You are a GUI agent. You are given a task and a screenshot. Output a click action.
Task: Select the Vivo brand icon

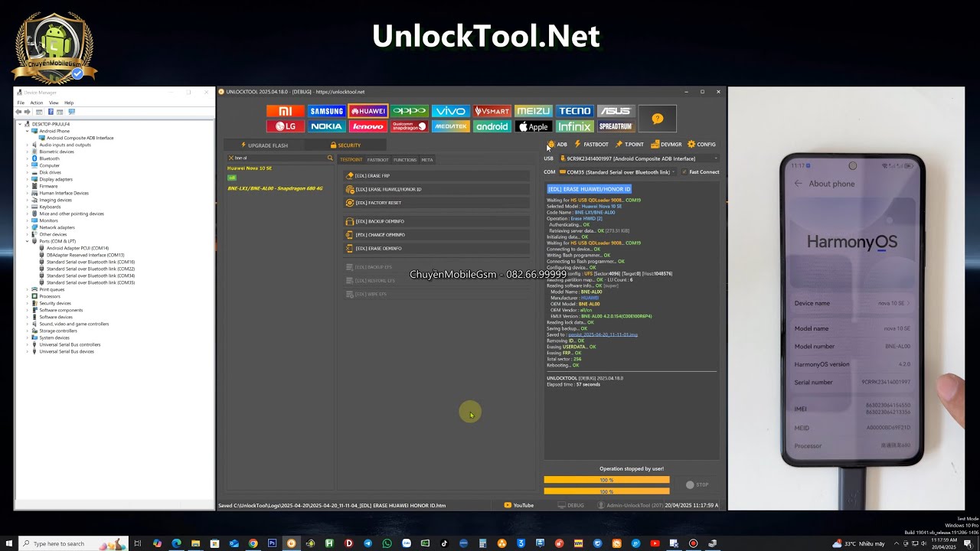tap(451, 111)
